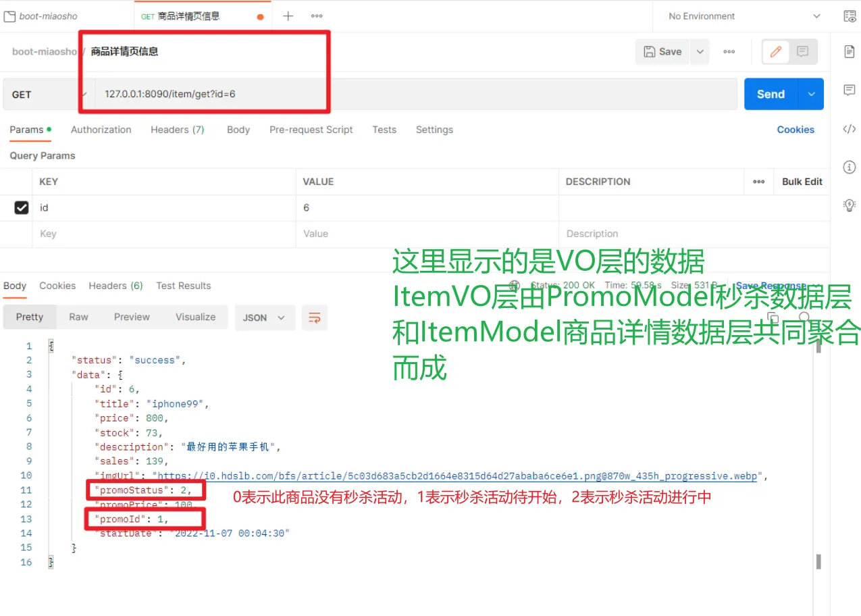Screen dimensions: 861x616
Task: Select the Params tab
Action: 30,130
